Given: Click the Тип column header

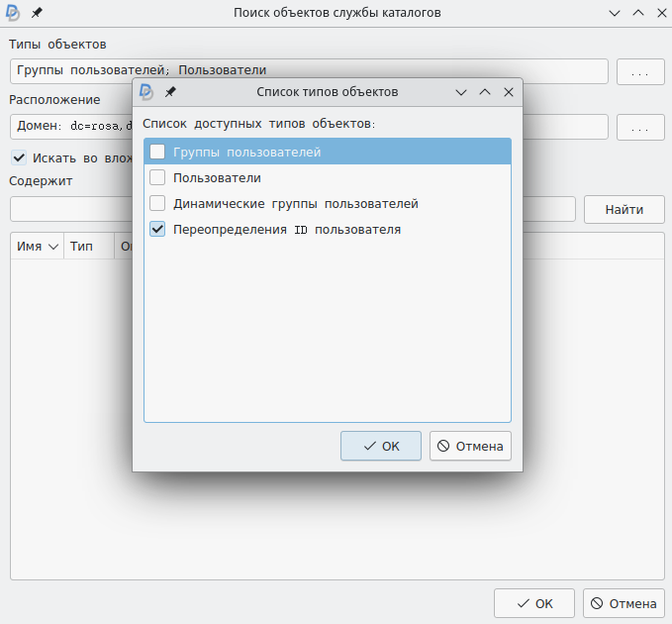Looking at the screenshot, I should click(x=81, y=247).
